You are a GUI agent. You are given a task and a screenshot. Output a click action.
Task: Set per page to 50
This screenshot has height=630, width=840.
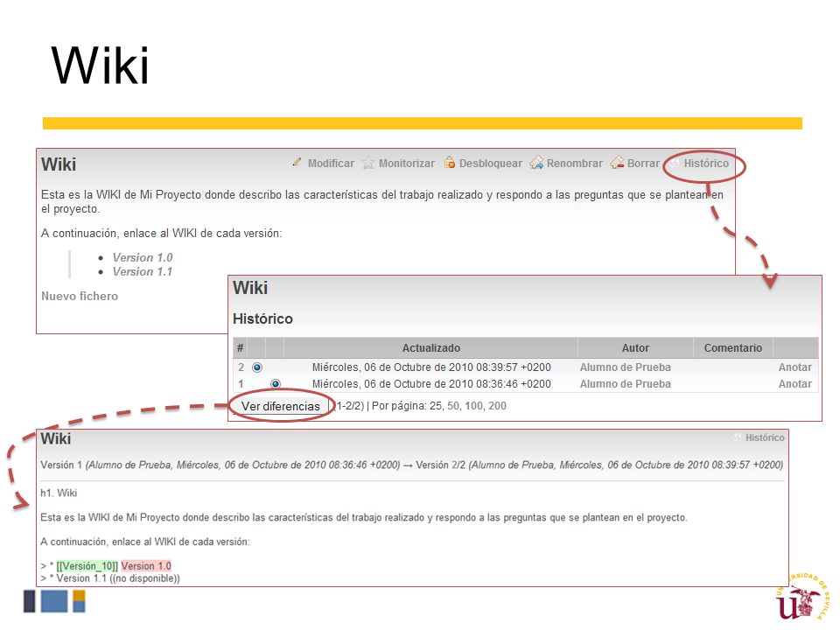click(453, 406)
